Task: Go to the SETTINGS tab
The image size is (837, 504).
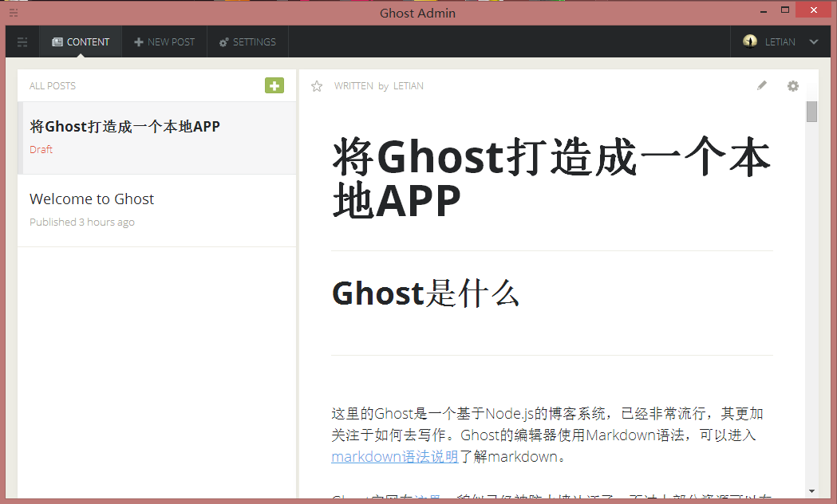Action: pos(247,41)
